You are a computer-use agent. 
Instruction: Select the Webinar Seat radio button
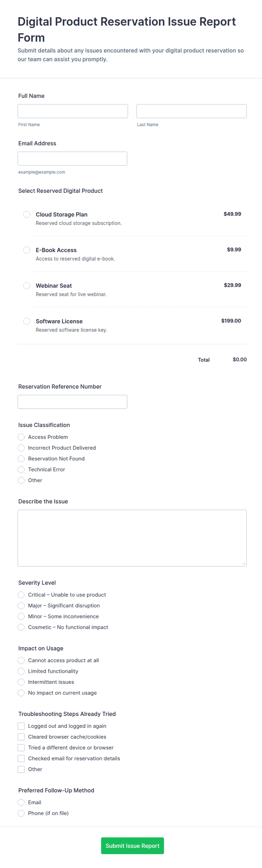[x=27, y=286]
